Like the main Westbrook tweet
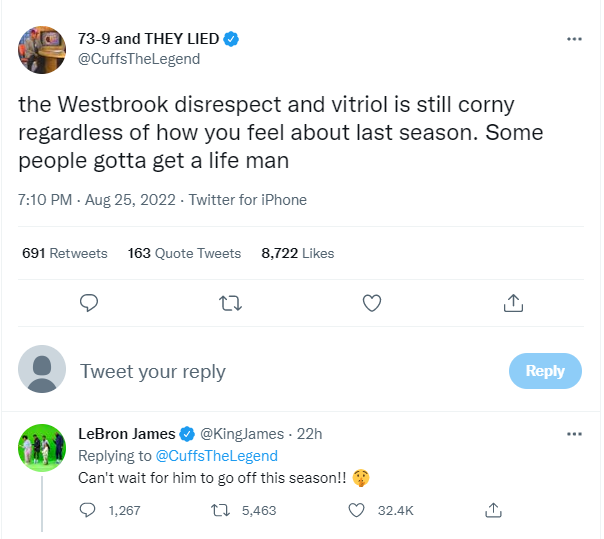Image resolution: width=604 pixels, height=539 pixels. click(x=372, y=302)
